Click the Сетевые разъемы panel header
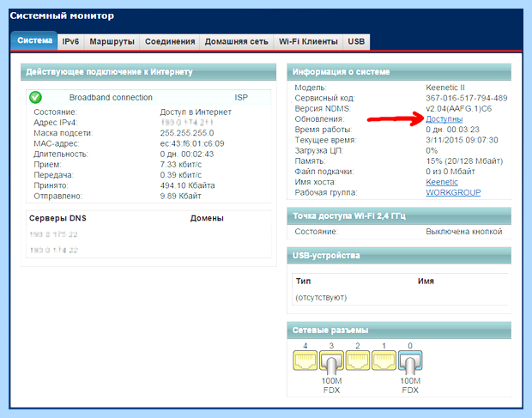 (x=399, y=330)
